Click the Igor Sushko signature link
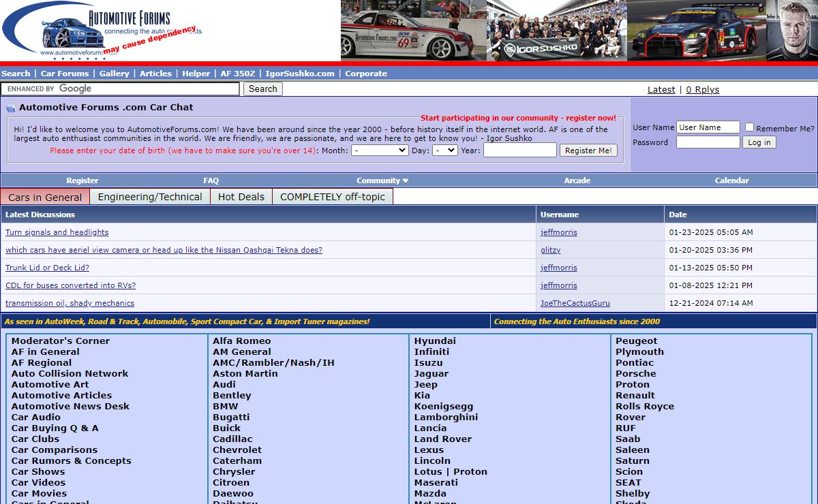Viewport: 818px width, 504px height. pos(509,138)
